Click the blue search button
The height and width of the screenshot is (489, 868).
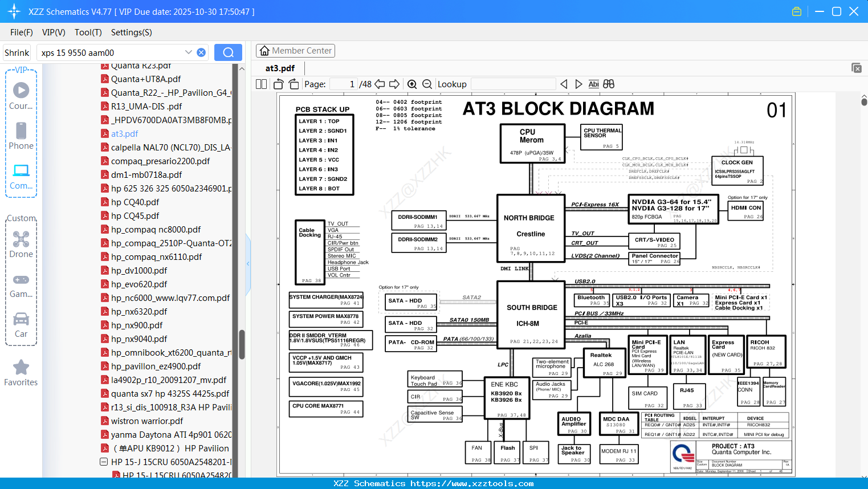tap(228, 52)
